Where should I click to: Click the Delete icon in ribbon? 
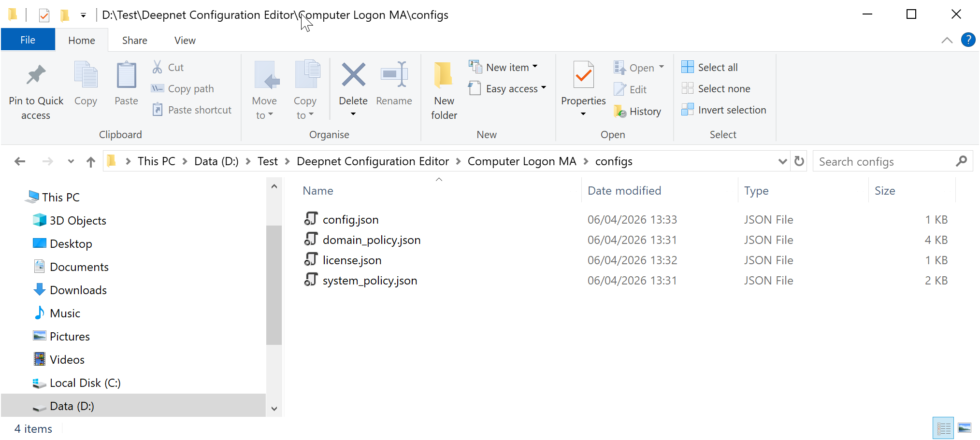353,76
